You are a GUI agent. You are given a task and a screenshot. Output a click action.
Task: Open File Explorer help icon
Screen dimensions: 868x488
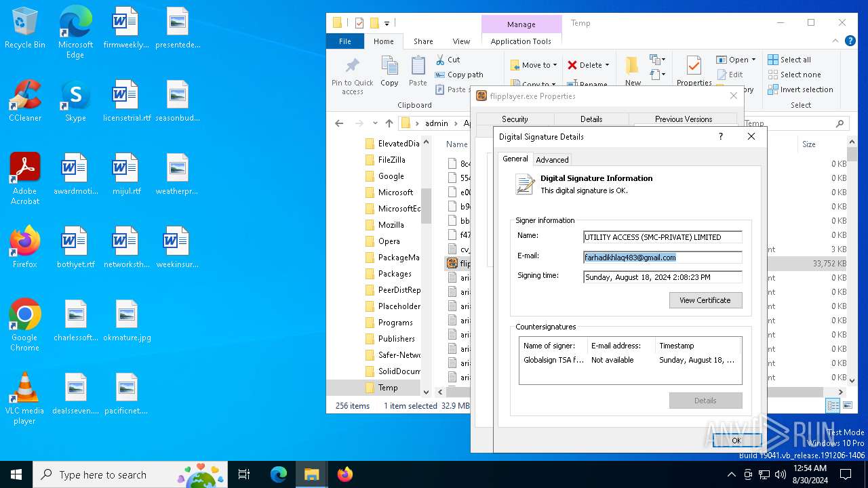point(850,41)
